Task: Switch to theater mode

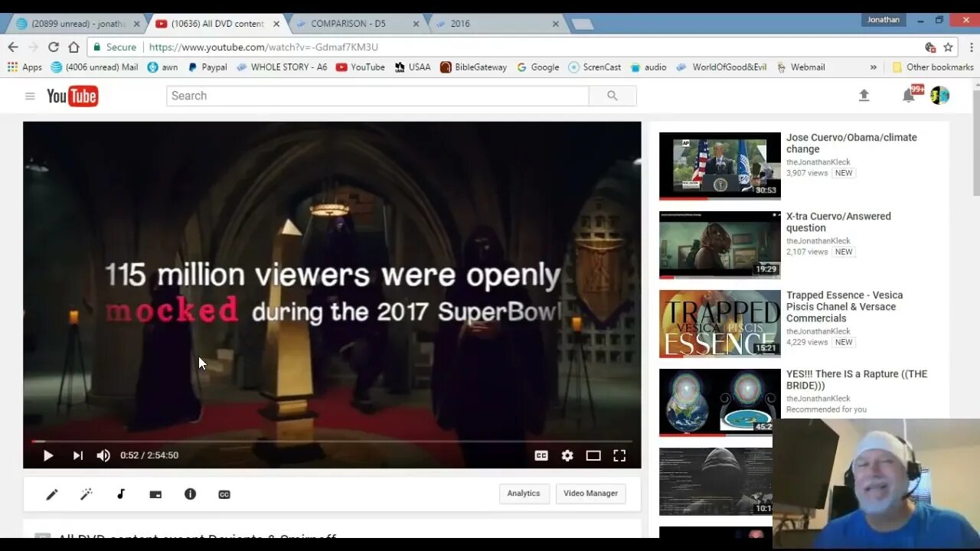Action: click(x=593, y=455)
